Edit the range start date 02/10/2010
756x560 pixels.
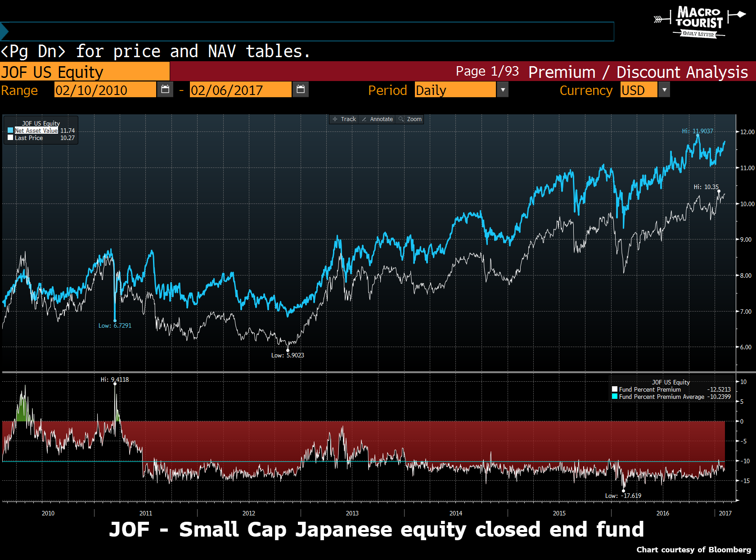click(x=105, y=90)
